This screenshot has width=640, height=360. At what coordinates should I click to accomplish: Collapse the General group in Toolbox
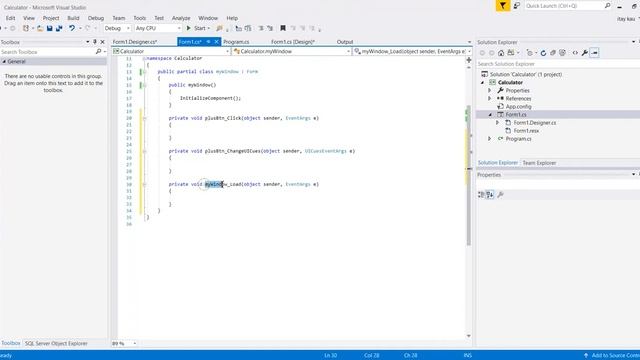[4, 62]
